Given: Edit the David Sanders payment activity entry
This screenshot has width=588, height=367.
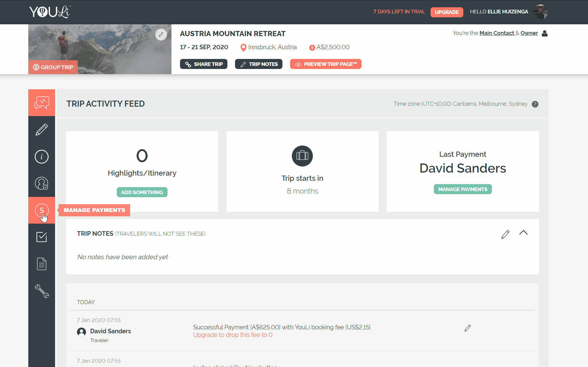Looking at the screenshot, I should pyautogui.click(x=468, y=328).
